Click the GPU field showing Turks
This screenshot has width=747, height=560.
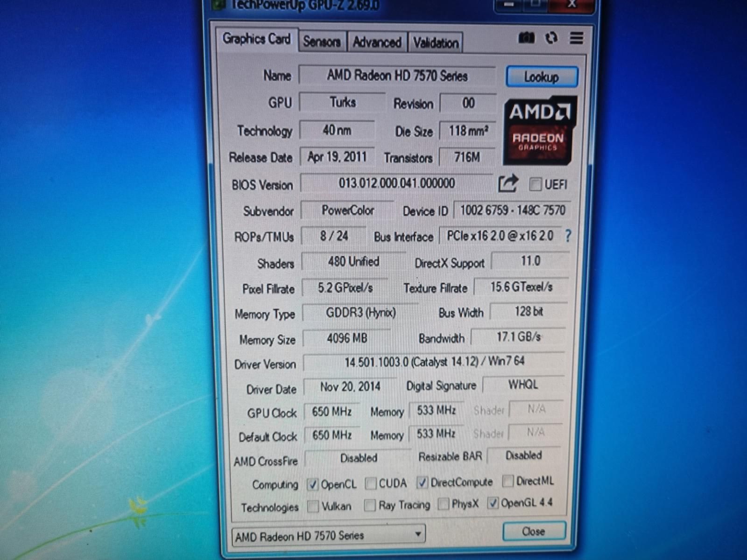pos(342,102)
